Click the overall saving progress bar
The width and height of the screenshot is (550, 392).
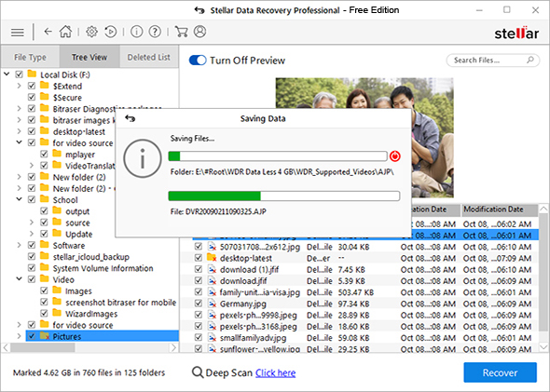[278, 156]
